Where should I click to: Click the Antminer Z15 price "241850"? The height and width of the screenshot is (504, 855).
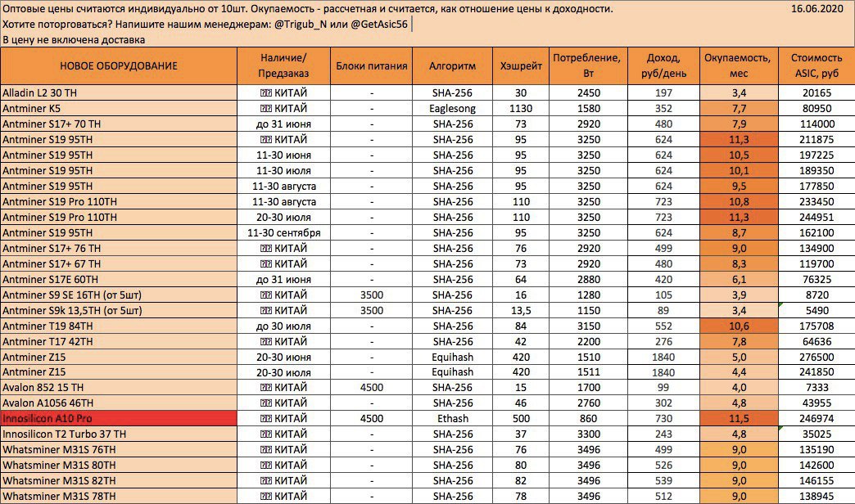[x=817, y=372]
